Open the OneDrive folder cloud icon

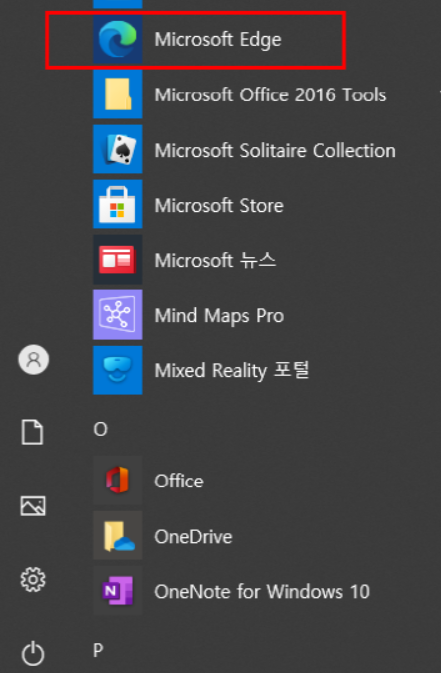[x=118, y=535]
